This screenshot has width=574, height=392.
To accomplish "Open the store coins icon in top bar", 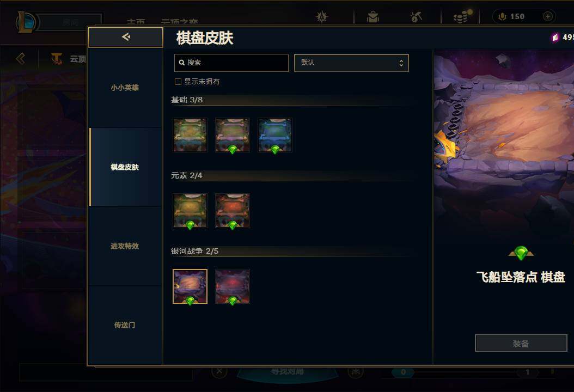I will tap(462, 16).
